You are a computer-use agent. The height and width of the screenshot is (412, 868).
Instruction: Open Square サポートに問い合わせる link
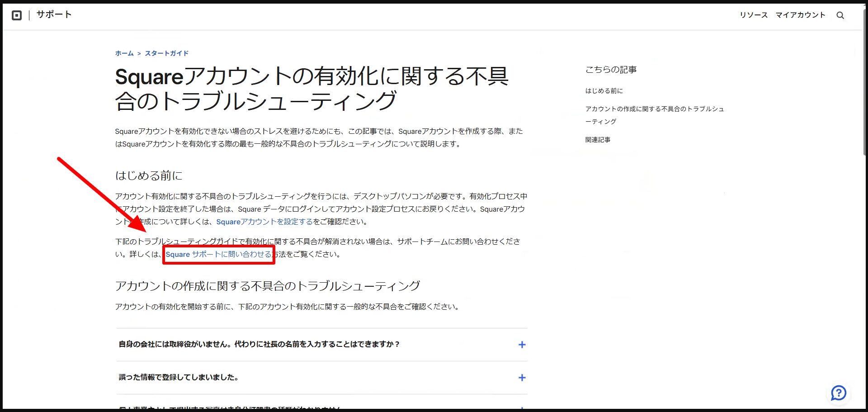point(218,254)
